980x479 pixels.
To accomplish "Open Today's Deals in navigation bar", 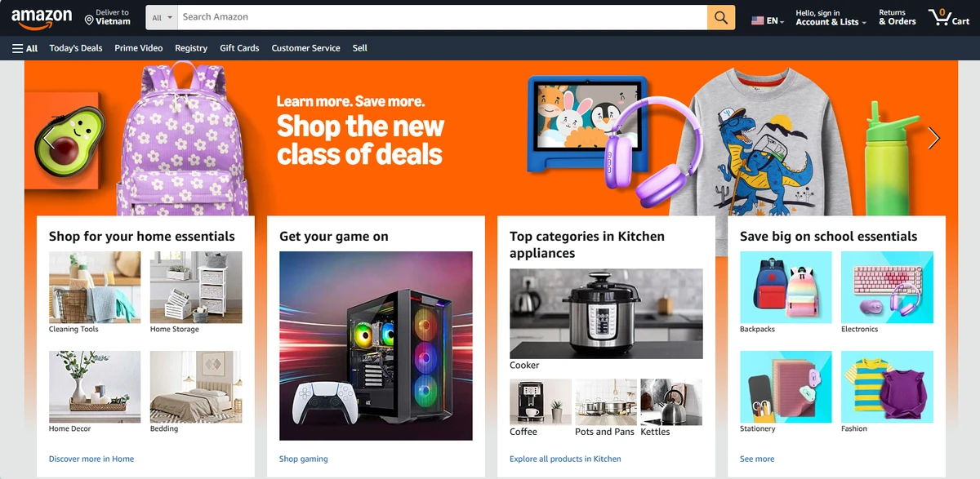I will tap(76, 48).
